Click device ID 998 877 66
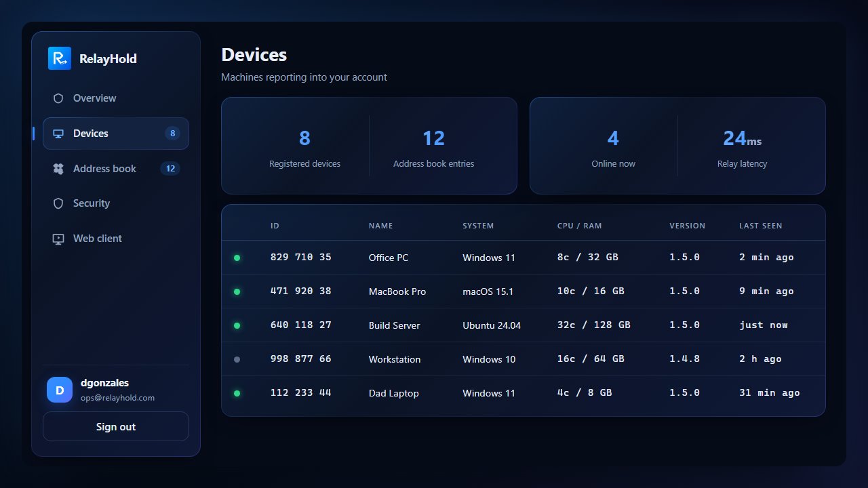This screenshot has height=488, width=868. coord(301,359)
